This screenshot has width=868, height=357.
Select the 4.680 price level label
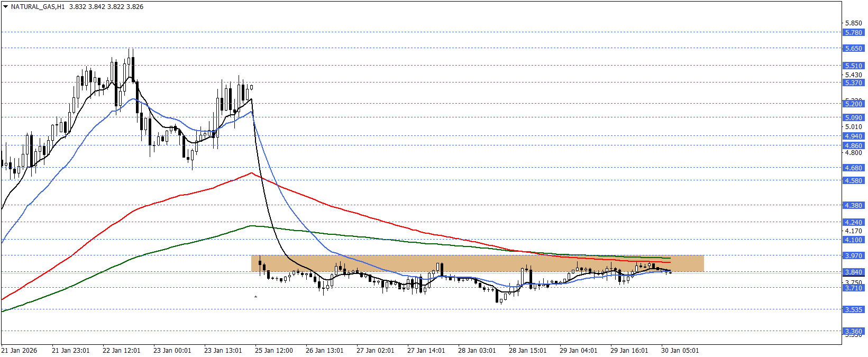(853, 168)
